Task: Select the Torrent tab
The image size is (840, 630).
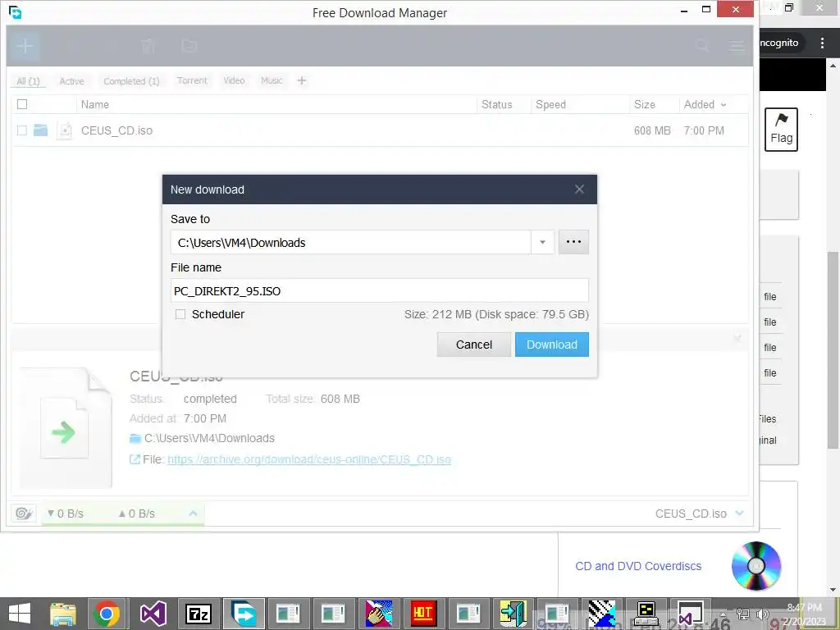Action: 192,80
